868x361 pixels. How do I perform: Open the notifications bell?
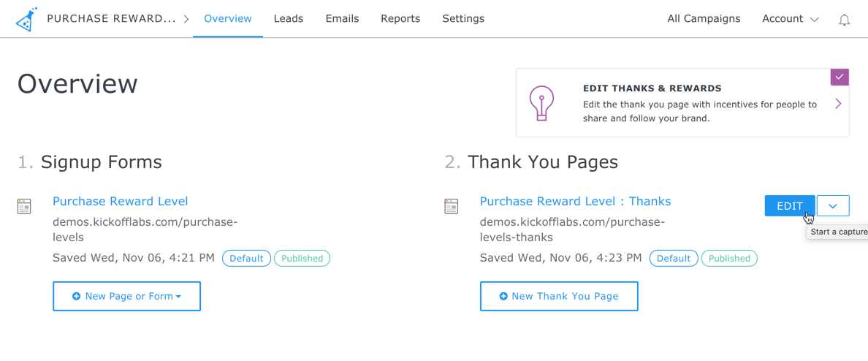click(844, 20)
